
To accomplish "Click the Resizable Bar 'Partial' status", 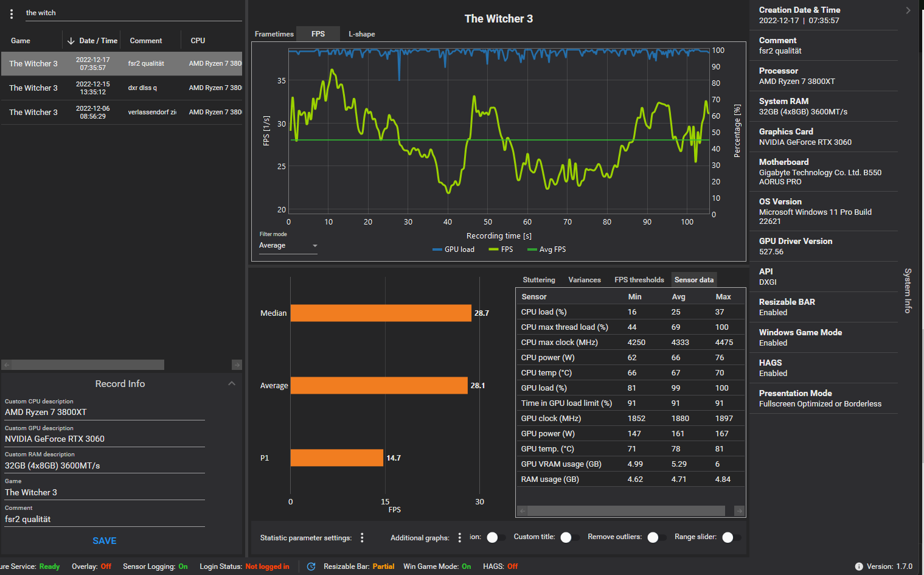I will (383, 566).
